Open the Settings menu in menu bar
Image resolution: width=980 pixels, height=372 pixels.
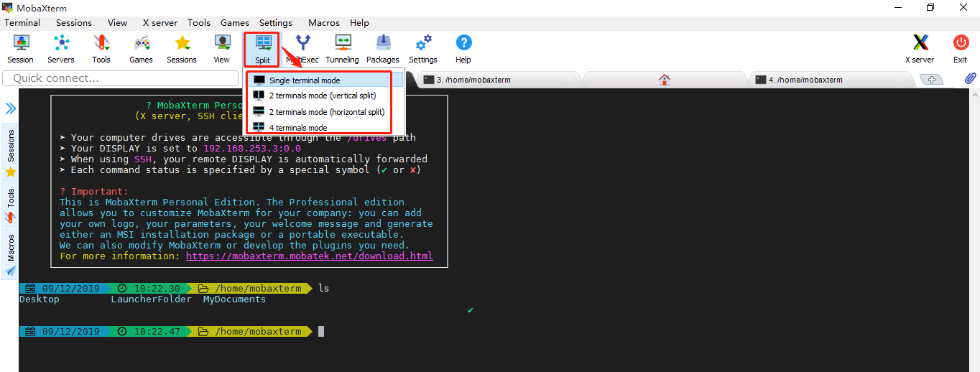[276, 22]
